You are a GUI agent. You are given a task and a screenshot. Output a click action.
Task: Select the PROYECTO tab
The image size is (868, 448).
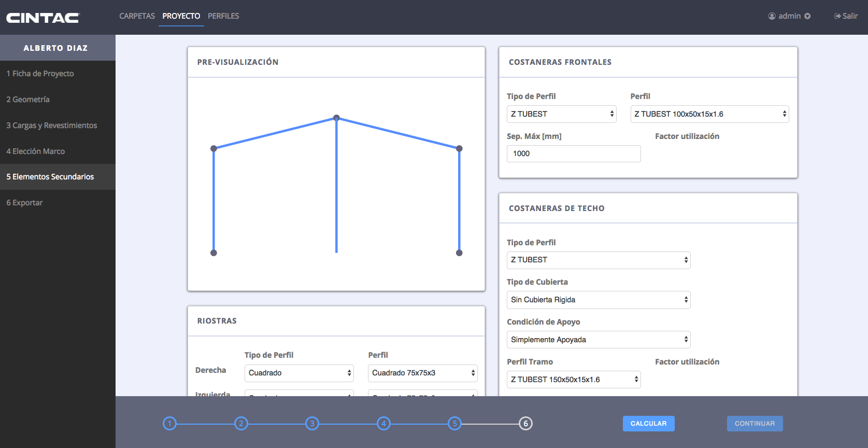coord(181,16)
